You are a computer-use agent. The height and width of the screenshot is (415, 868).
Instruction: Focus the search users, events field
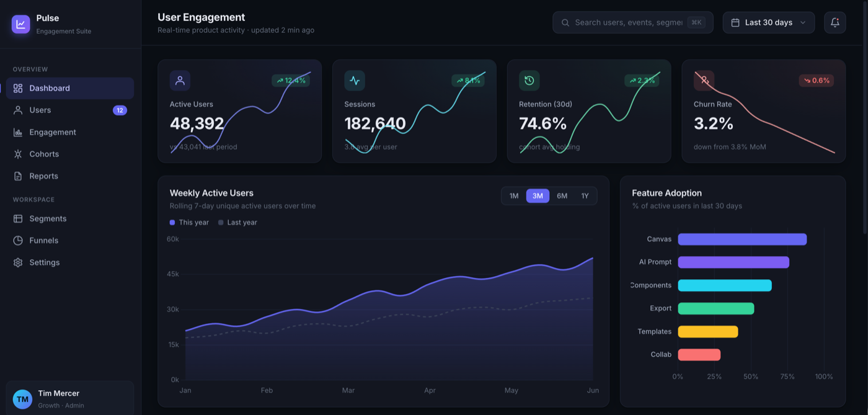[x=633, y=22]
